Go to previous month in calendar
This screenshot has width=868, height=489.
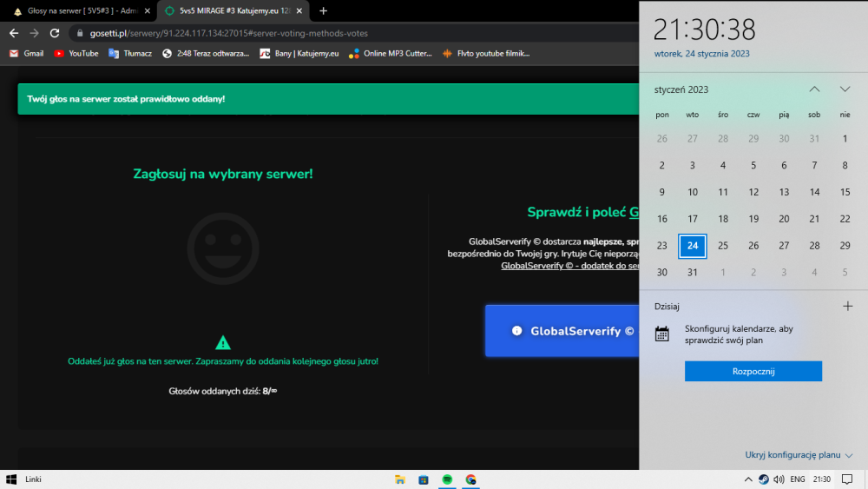click(814, 89)
